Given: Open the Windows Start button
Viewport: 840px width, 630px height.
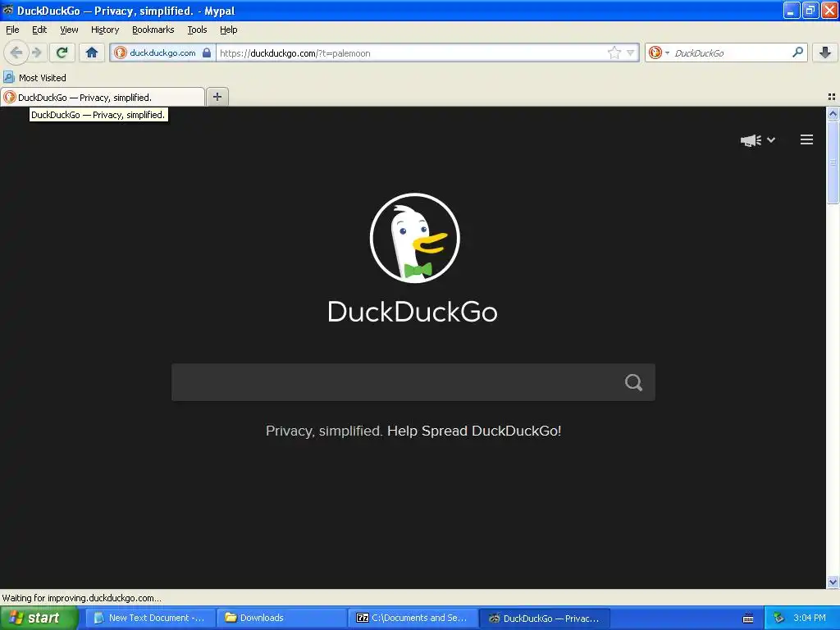Looking at the screenshot, I should [39, 618].
